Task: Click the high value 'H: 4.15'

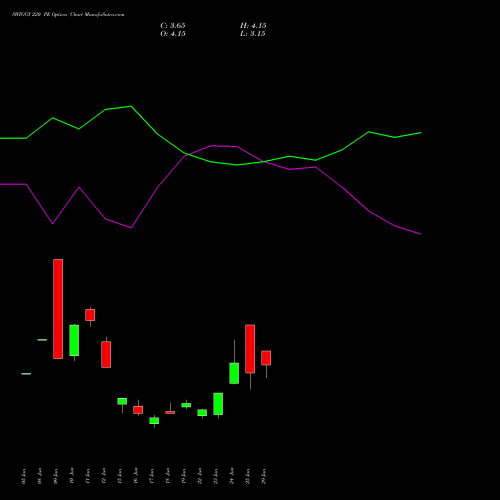Action: pos(253,26)
